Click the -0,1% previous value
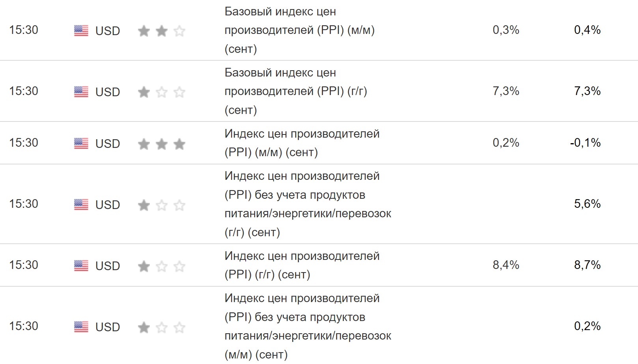The width and height of the screenshot is (638, 364). coord(585,143)
